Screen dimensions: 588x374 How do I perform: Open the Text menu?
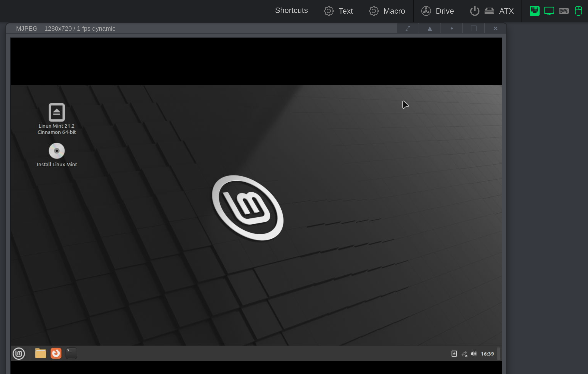338,11
